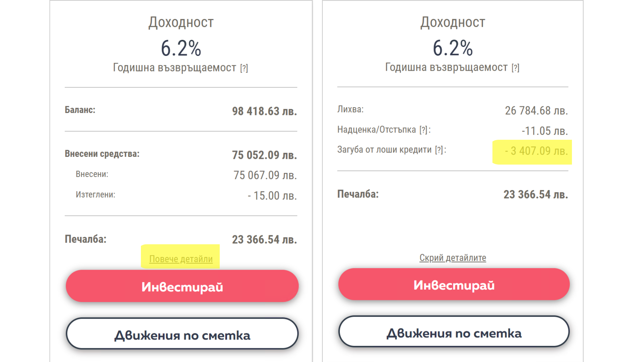Click the Печалба value in right card
644x362 pixels.
point(535,194)
